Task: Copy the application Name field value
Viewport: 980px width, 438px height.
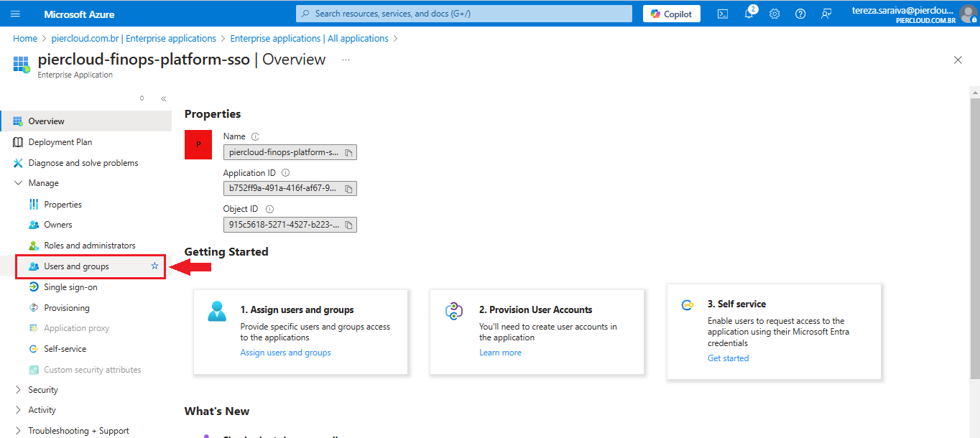Action: click(348, 153)
